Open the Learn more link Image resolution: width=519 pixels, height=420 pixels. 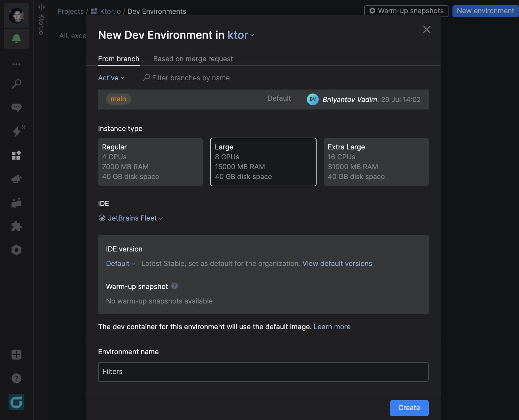332,327
